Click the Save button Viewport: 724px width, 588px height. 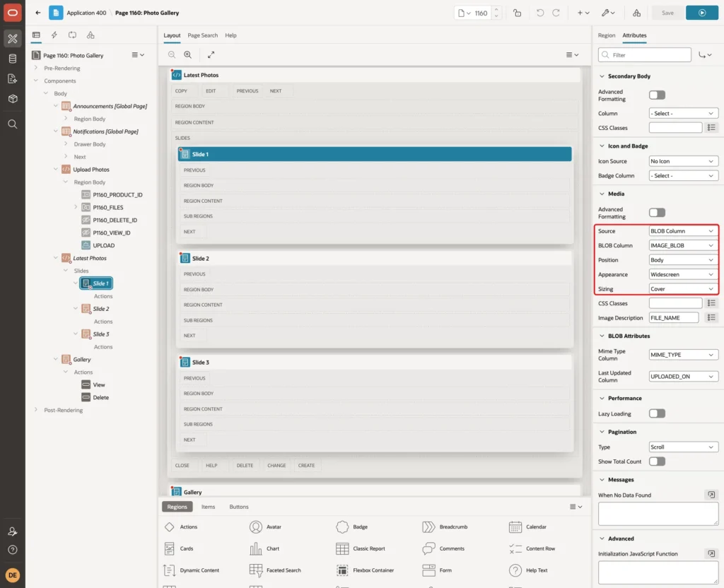[667, 13]
